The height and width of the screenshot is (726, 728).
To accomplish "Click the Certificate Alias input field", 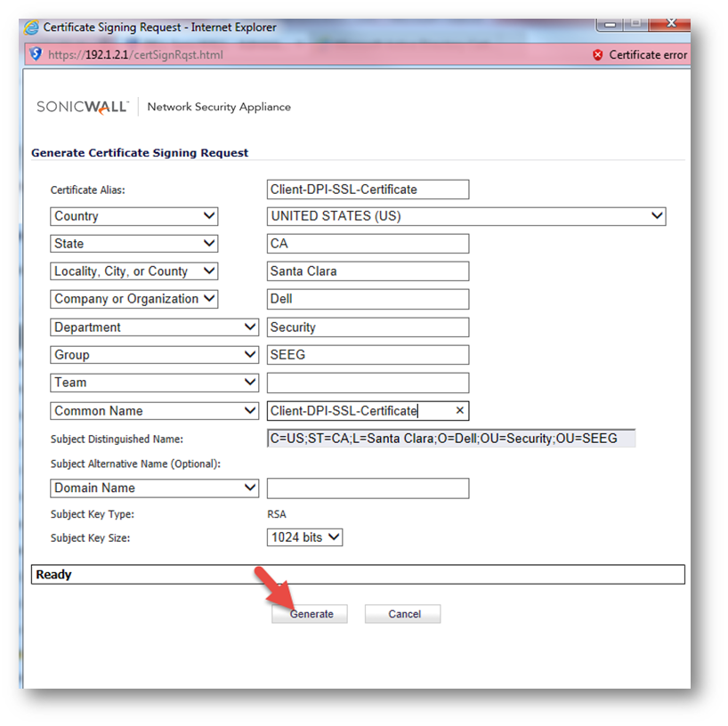I will click(x=368, y=190).
